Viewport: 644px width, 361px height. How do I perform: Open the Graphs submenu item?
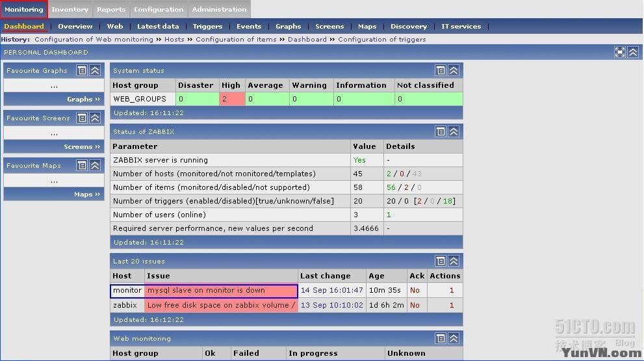[x=289, y=26]
